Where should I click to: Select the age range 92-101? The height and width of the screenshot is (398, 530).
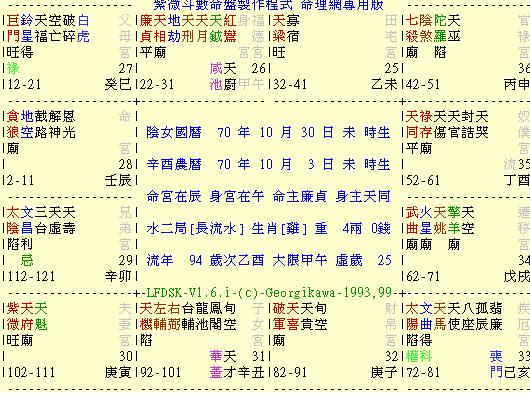pos(160,373)
